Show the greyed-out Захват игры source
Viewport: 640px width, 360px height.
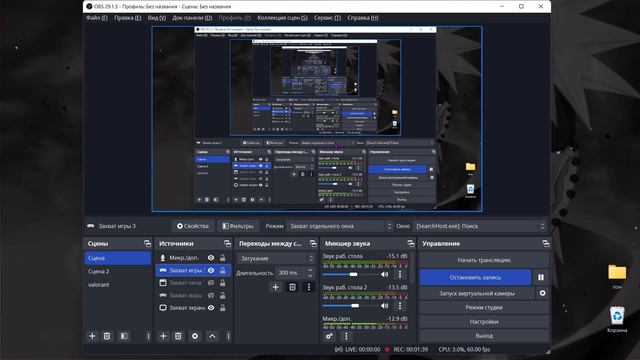[211, 295]
